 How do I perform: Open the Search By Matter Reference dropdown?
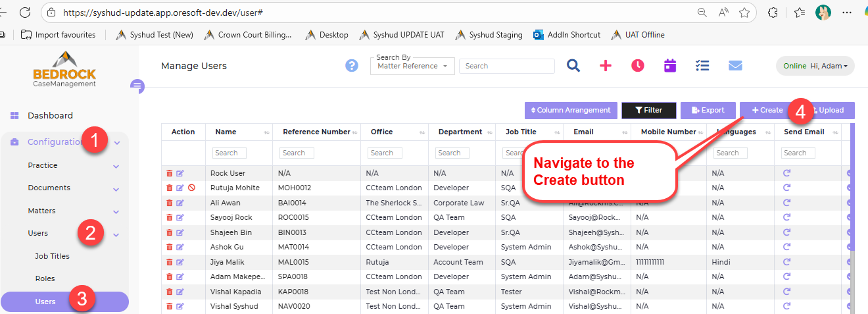412,66
